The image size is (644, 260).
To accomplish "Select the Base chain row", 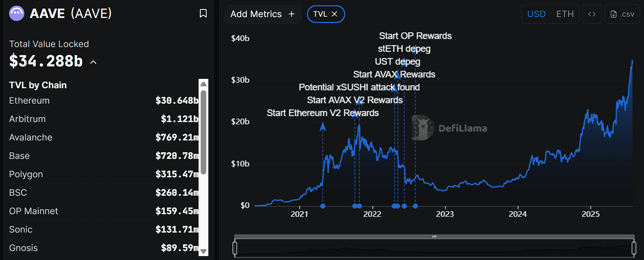I will (x=104, y=156).
